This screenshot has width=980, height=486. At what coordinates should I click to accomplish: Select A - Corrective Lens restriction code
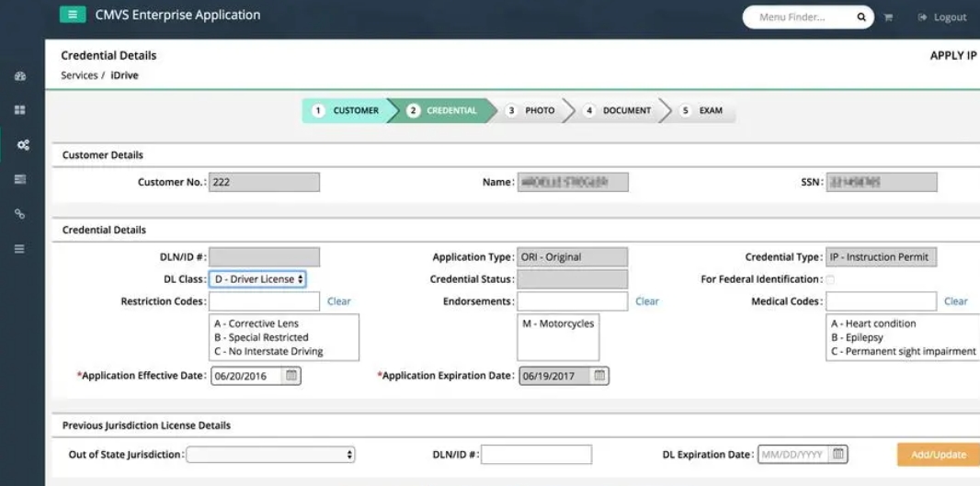tap(256, 323)
